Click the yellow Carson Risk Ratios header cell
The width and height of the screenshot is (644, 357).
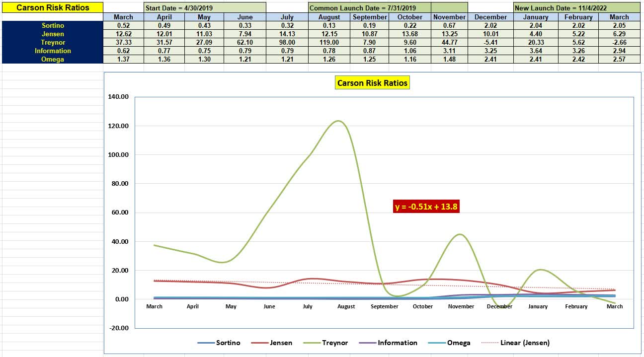point(52,8)
